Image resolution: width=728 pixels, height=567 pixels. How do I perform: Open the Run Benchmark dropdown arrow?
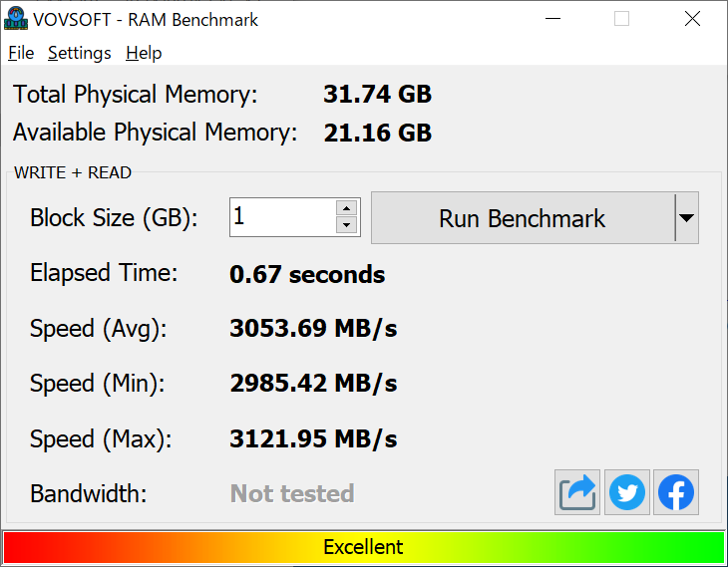(687, 217)
